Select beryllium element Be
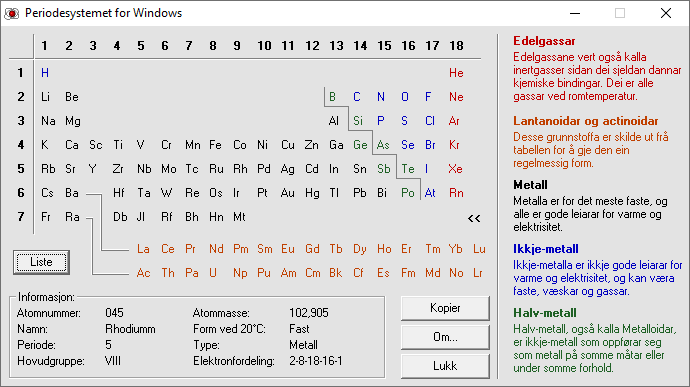 pos(72,97)
